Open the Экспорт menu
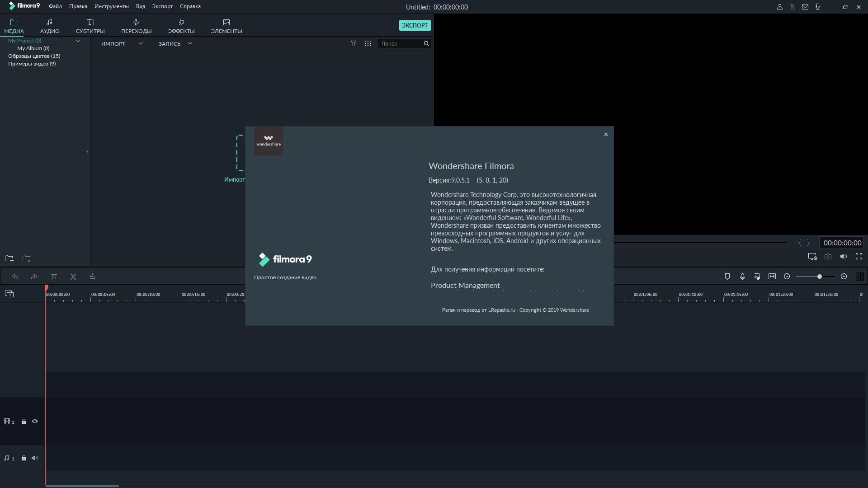This screenshot has height=488, width=868. tap(162, 6)
